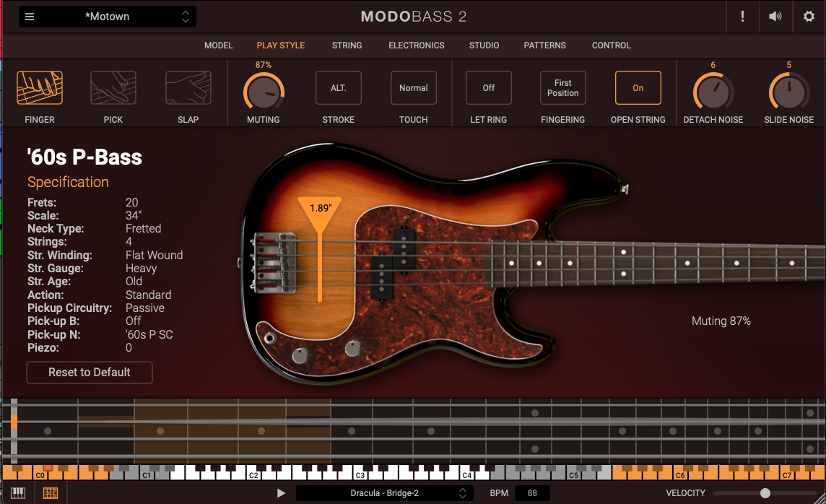826x504 pixels.
Task: Switch to the Patterns tab
Action: (x=545, y=45)
